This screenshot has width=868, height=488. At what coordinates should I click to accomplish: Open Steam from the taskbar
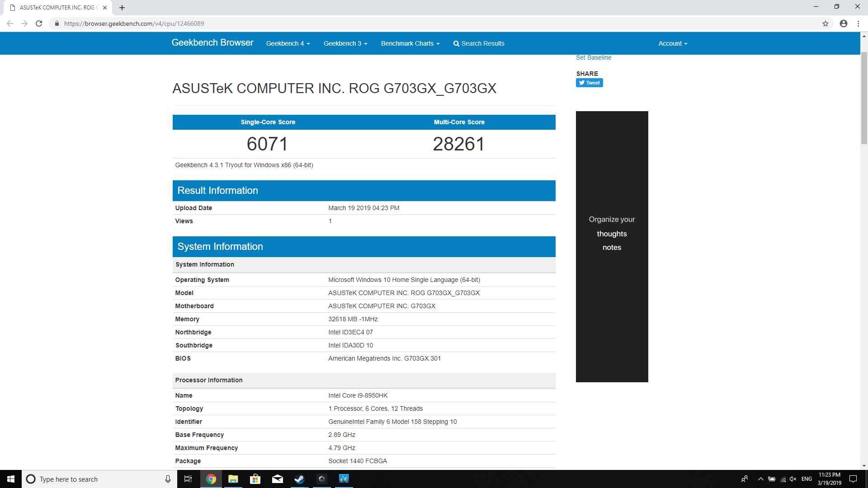point(299,479)
